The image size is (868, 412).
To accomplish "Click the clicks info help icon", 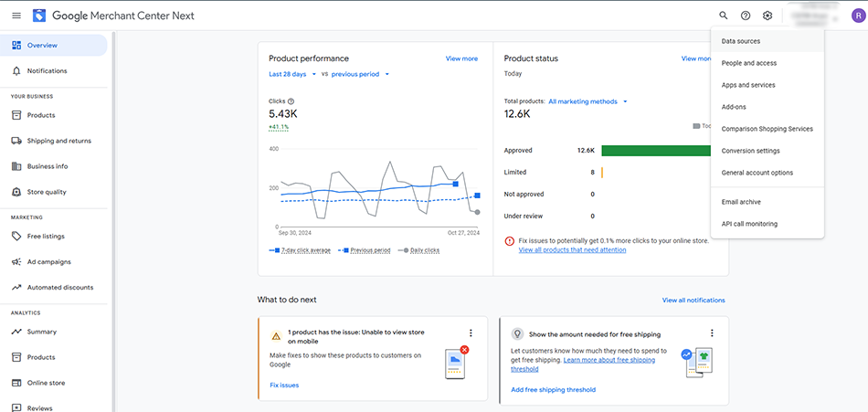I will [291, 100].
